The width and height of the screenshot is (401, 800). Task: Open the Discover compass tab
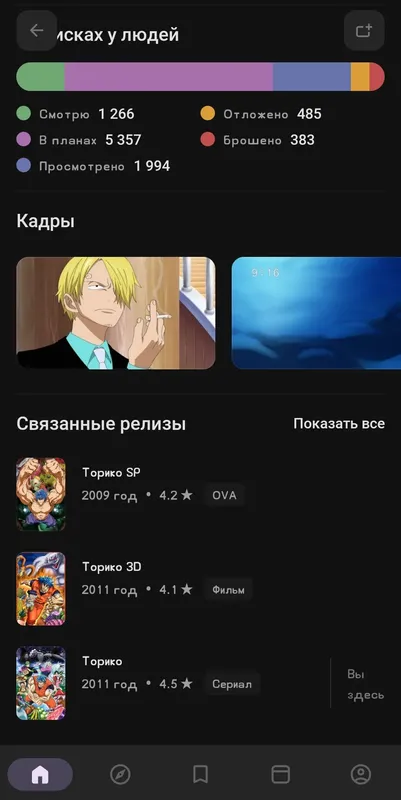pyautogui.click(x=120, y=774)
